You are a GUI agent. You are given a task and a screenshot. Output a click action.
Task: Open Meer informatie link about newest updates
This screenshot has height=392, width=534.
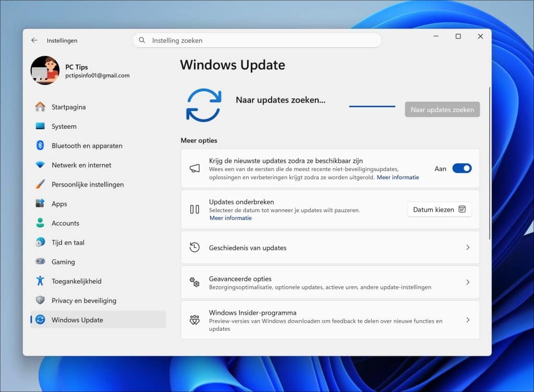tap(398, 177)
